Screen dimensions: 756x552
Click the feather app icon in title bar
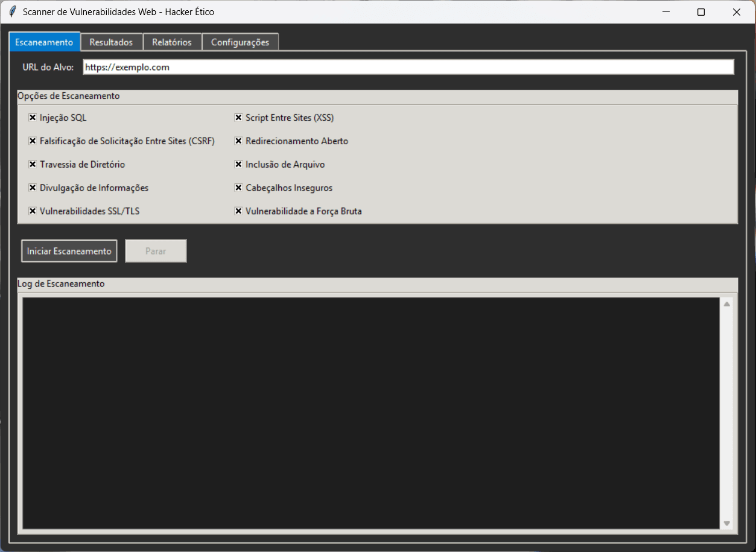12,11
